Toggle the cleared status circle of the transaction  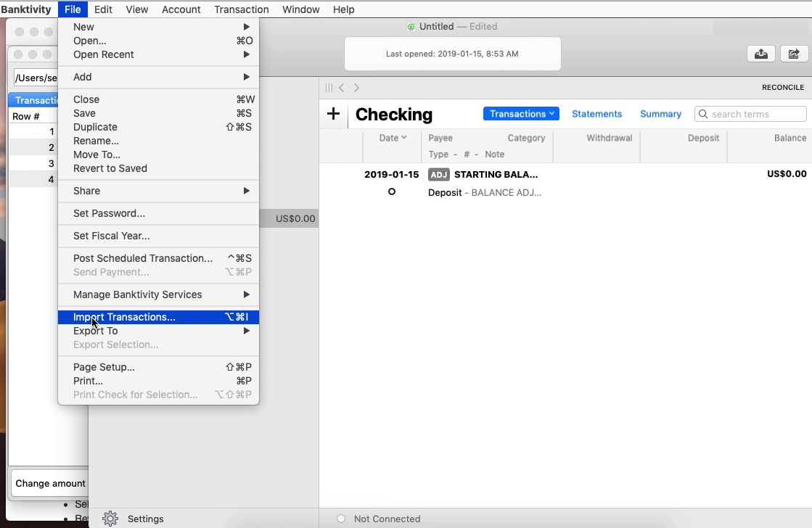click(x=392, y=191)
